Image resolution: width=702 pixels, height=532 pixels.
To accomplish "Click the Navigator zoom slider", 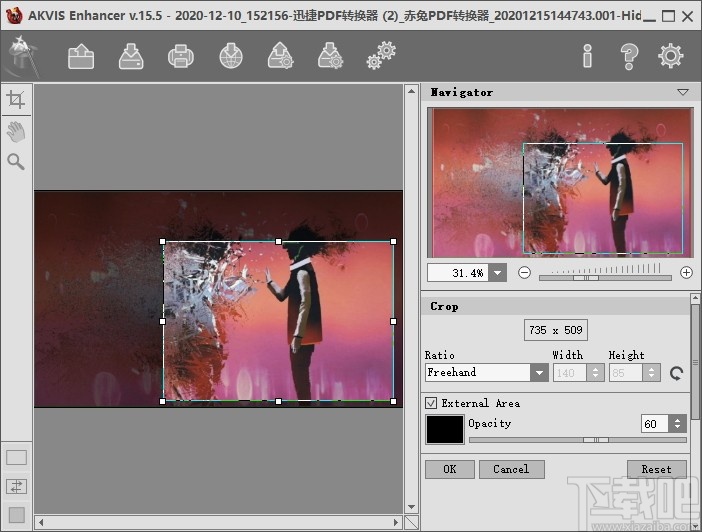I will pos(605,278).
